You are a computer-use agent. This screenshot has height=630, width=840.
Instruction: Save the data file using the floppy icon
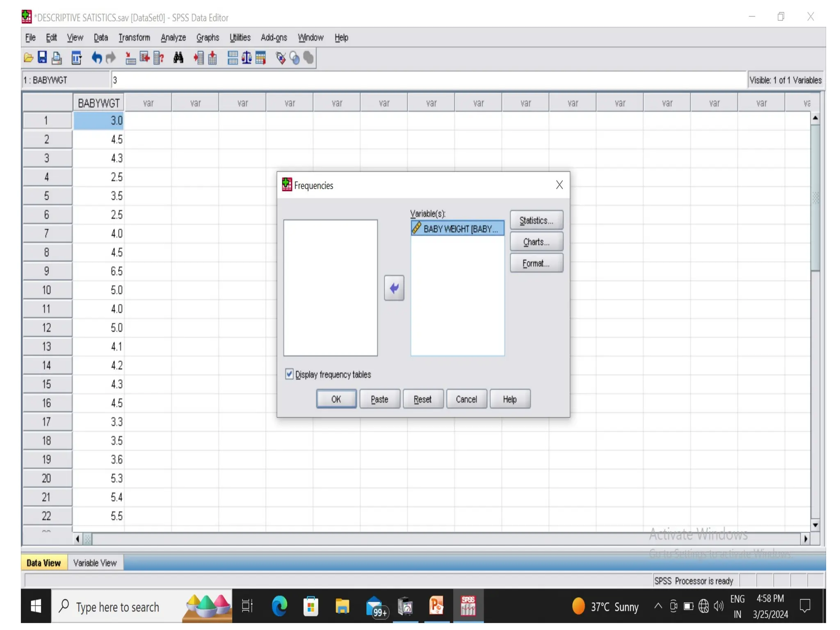point(42,58)
